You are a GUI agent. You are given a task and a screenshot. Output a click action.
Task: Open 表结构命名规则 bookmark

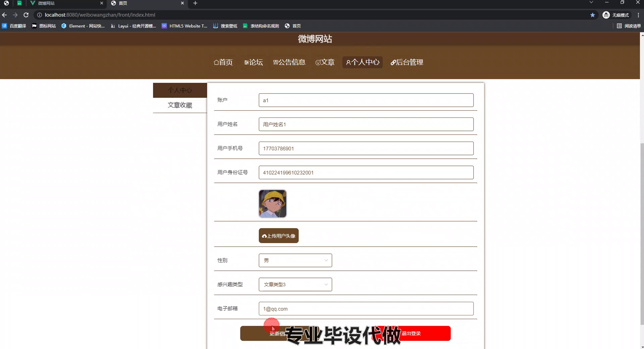[x=261, y=26]
